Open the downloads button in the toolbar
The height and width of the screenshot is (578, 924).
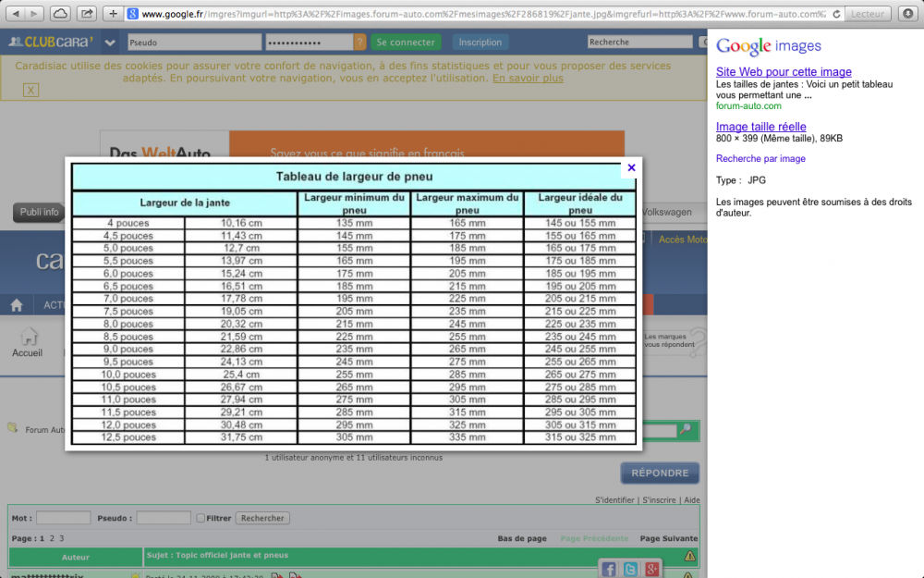908,14
